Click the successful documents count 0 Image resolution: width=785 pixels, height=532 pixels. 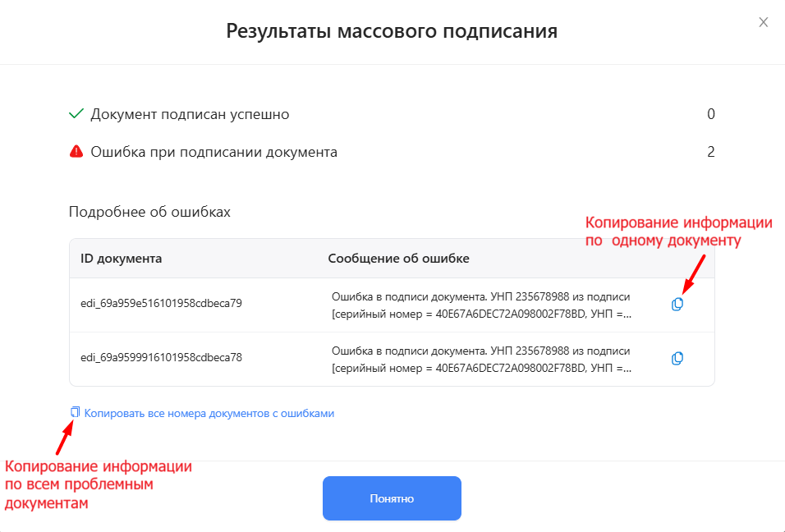tap(711, 114)
